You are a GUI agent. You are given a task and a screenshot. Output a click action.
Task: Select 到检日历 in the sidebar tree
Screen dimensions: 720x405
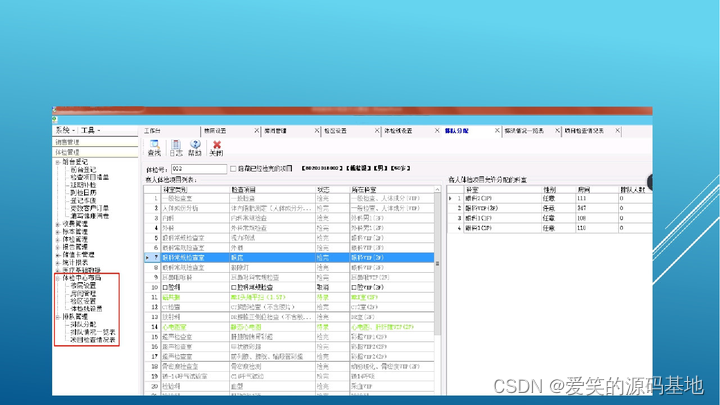pos(83,193)
